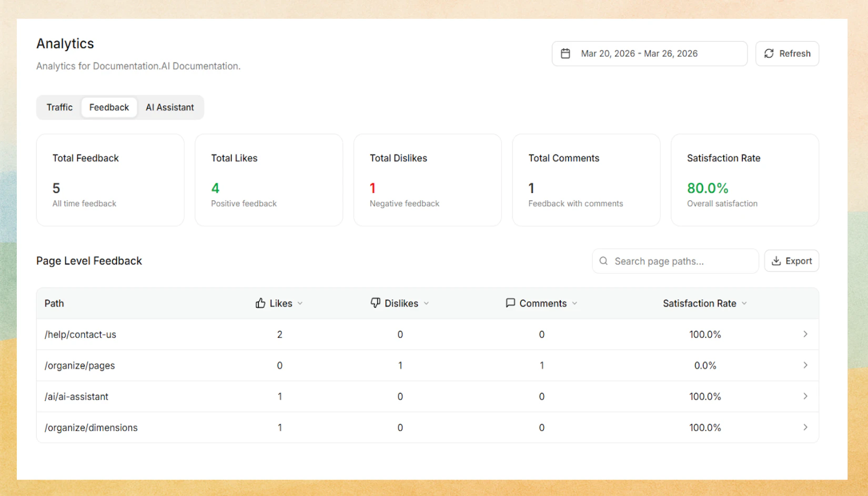Screen dimensions: 868x496
Task: Open the Likes column sort dropdown
Action: [x=300, y=303]
